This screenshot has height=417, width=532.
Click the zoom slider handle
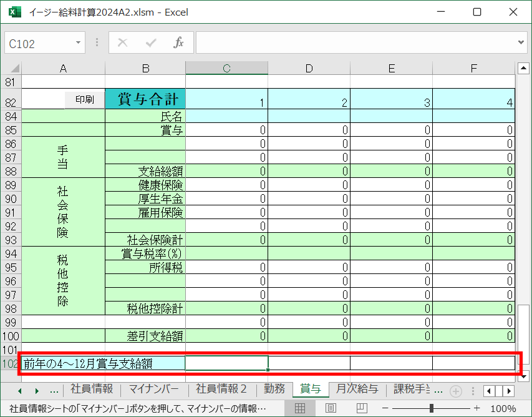[x=432, y=408]
